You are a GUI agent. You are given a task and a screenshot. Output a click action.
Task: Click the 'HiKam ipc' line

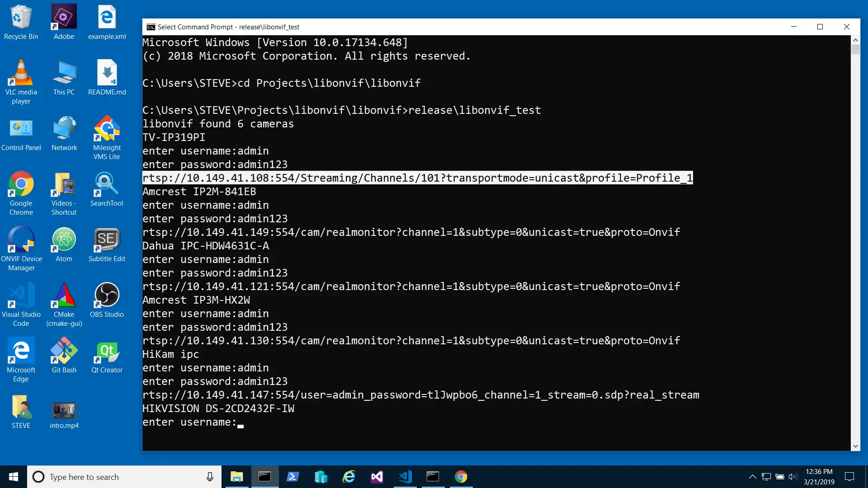coord(170,354)
